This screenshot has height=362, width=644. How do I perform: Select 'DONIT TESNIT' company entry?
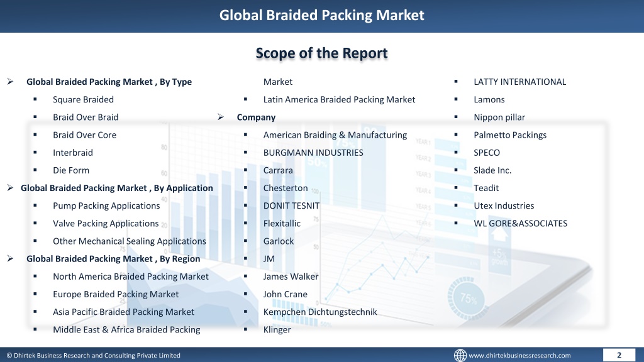[291, 206]
